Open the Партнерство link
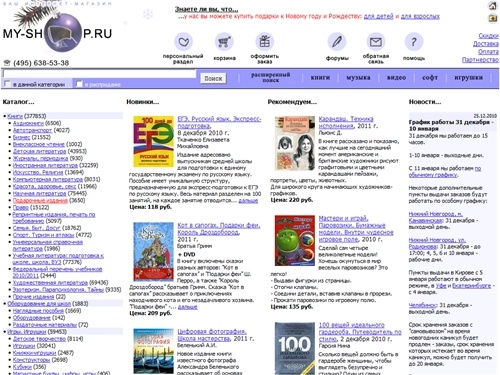 pyautogui.click(x=480, y=60)
